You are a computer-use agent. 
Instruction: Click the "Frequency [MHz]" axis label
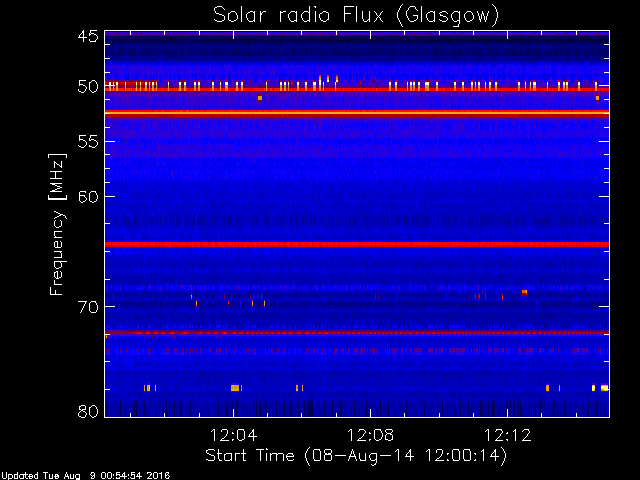(x=57, y=224)
